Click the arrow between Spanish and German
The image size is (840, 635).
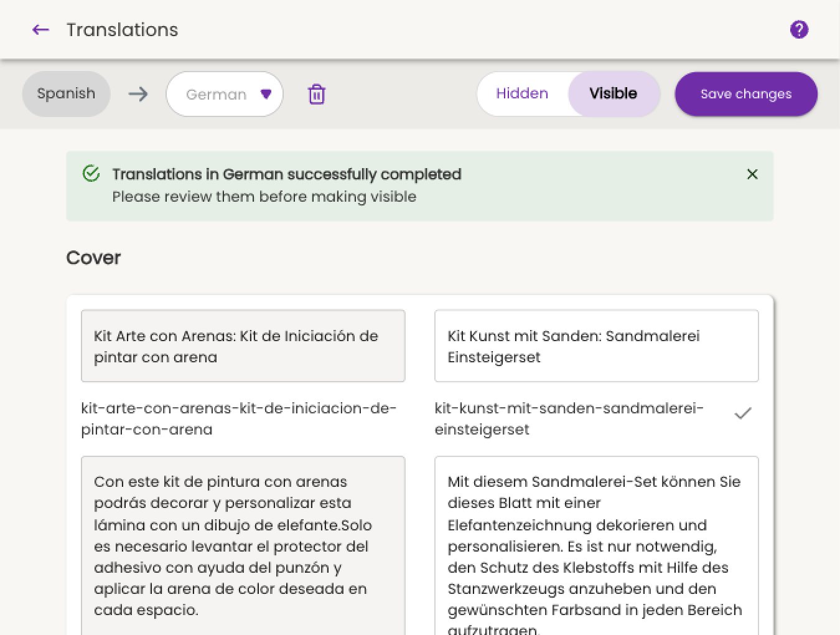tap(138, 94)
